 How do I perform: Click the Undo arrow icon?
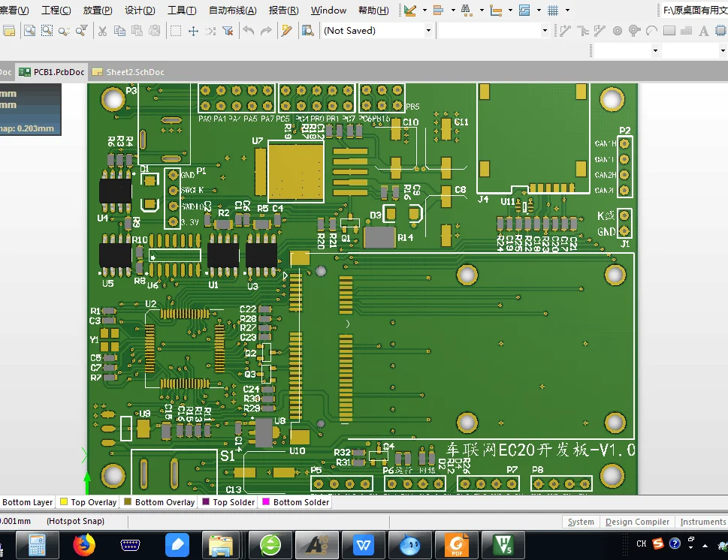tap(249, 31)
